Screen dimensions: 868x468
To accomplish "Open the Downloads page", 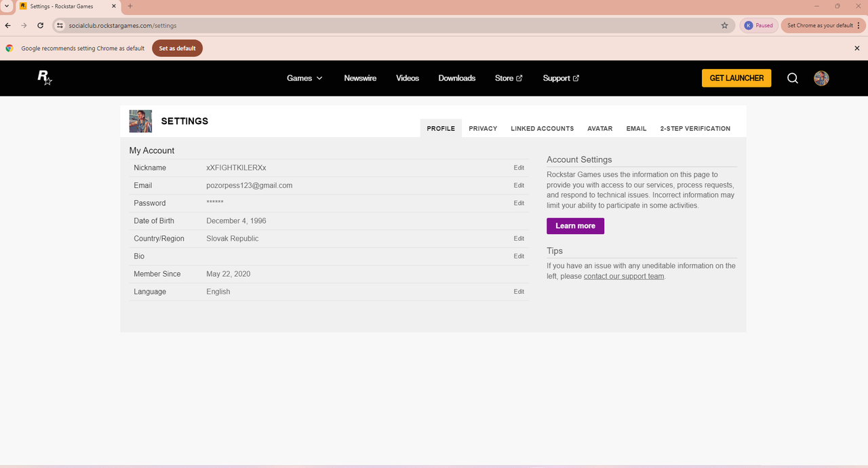I will tap(457, 78).
